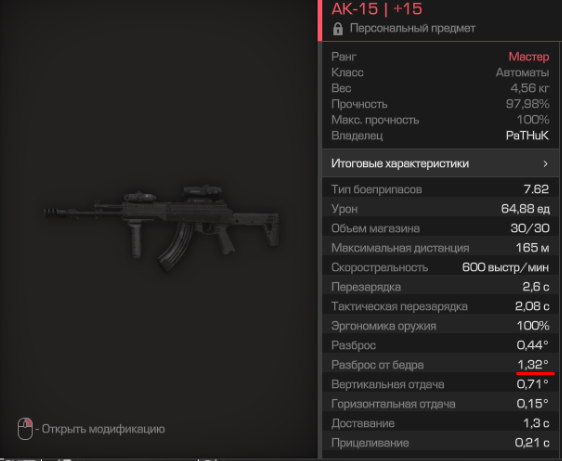Click the Мастер rank value
The width and height of the screenshot is (562, 461).
[529, 57]
